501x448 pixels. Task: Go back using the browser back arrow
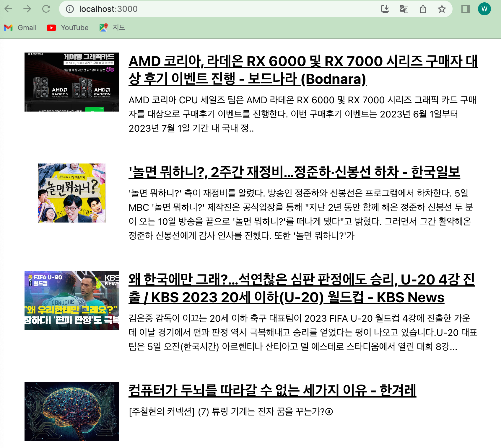[x=8, y=9]
